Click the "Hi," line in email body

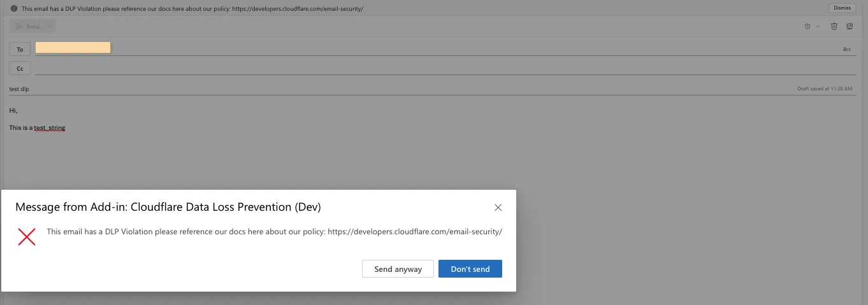(x=13, y=111)
